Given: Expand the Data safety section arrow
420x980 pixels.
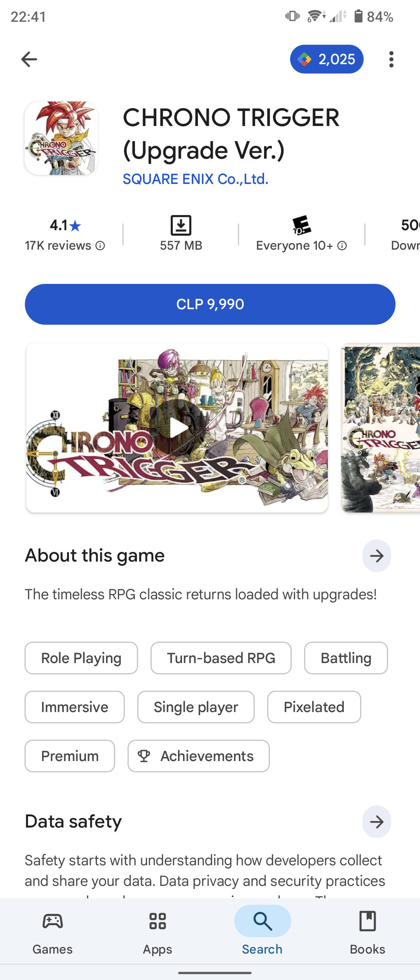Looking at the screenshot, I should tap(376, 822).
